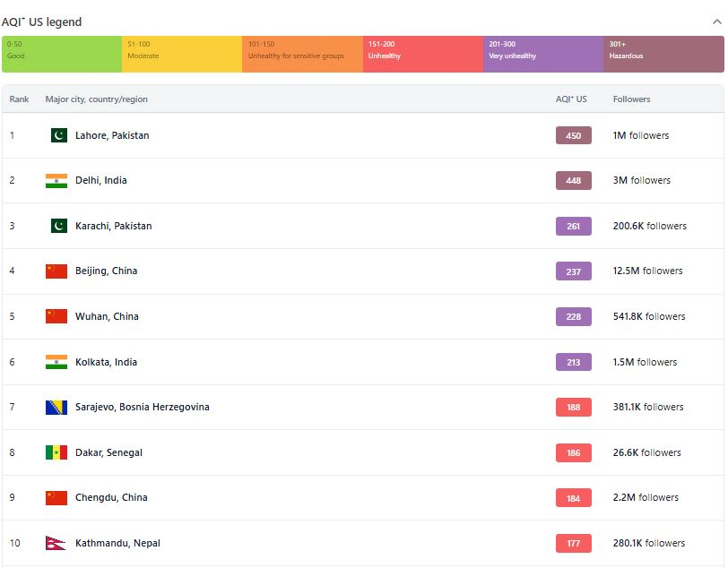728x568 pixels.
Task: Collapse the AQI US legend chevron
Action: point(715,21)
